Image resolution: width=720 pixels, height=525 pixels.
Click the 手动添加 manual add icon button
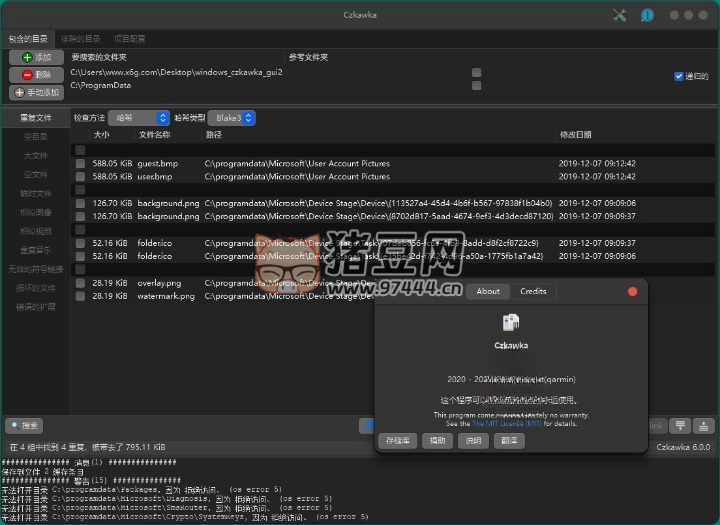tap(36, 92)
